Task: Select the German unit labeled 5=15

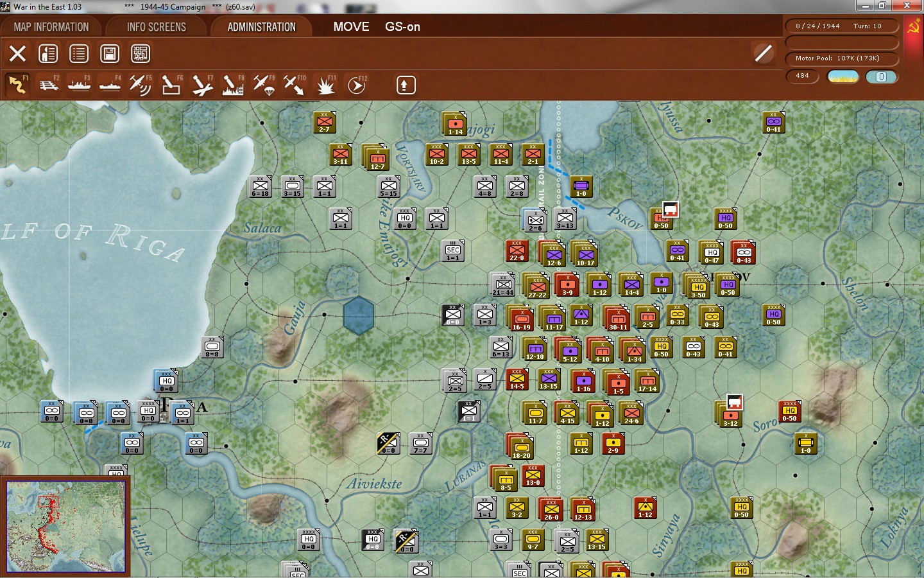Action: tap(389, 186)
